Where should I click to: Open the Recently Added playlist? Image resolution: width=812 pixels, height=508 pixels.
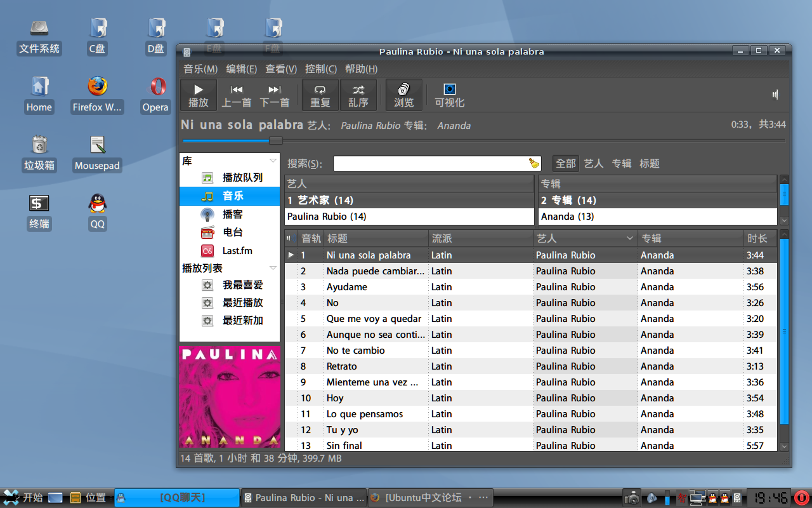click(230, 321)
